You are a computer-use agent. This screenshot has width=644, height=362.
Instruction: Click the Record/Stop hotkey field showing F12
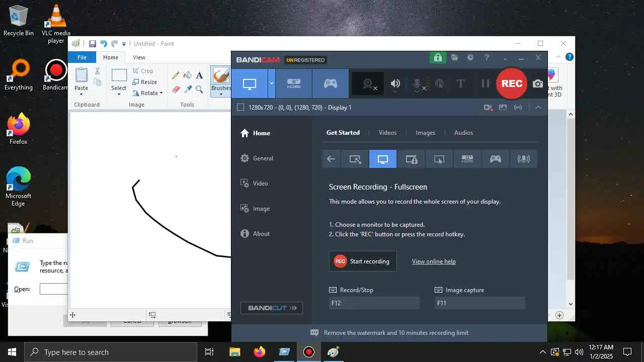click(x=374, y=303)
